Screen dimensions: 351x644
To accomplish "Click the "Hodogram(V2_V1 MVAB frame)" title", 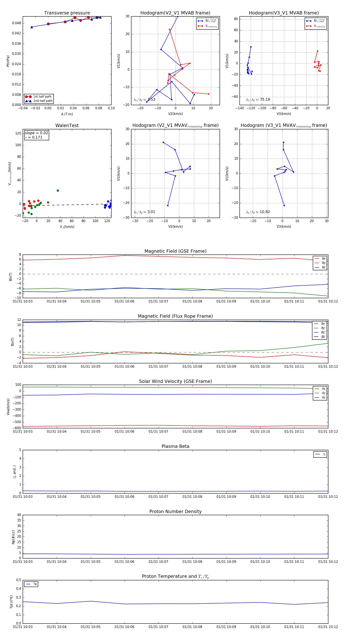I will coord(175,13).
